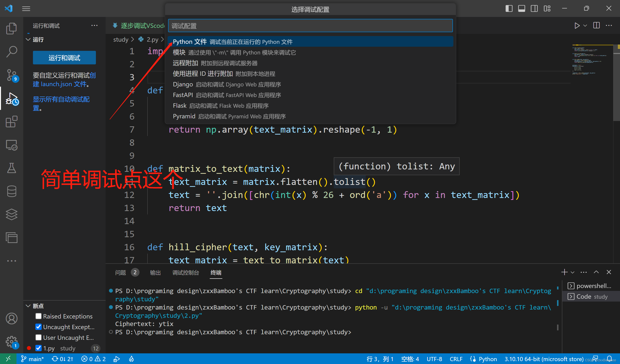The width and height of the screenshot is (620, 364).
Task: Collapse the 断点 breakpoints section
Action: click(x=28, y=306)
